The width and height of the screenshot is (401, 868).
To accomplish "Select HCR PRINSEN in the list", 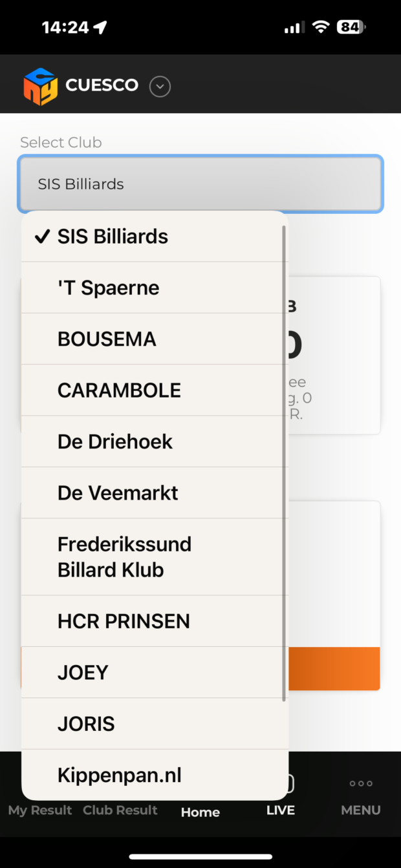I will pyautogui.click(x=155, y=621).
